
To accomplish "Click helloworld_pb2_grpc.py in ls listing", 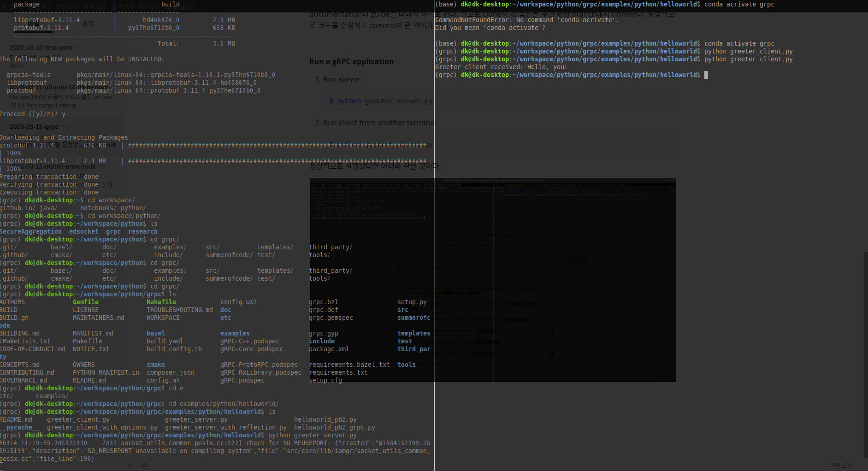I will [335, 427].
